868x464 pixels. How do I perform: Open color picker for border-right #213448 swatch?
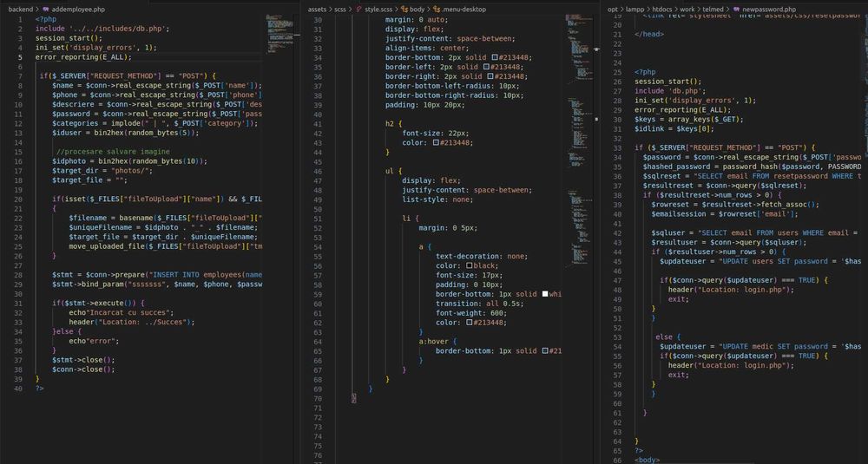[x=490, y=76]
